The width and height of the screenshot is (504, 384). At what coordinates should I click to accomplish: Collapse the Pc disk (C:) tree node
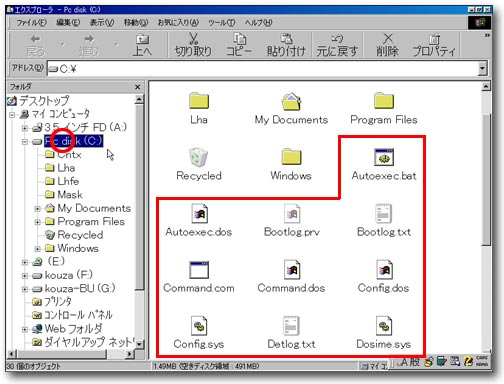pos(24,142)
